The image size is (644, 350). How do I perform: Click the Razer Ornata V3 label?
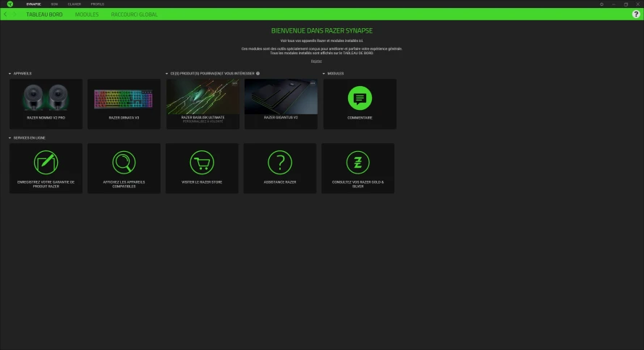pyautogui.click(x=124, y=118)
